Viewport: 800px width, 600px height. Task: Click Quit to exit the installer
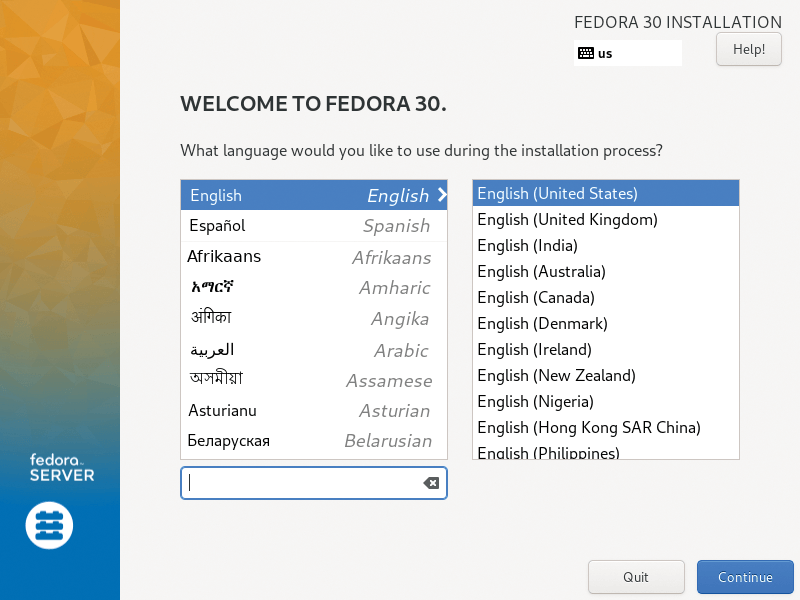636,577
